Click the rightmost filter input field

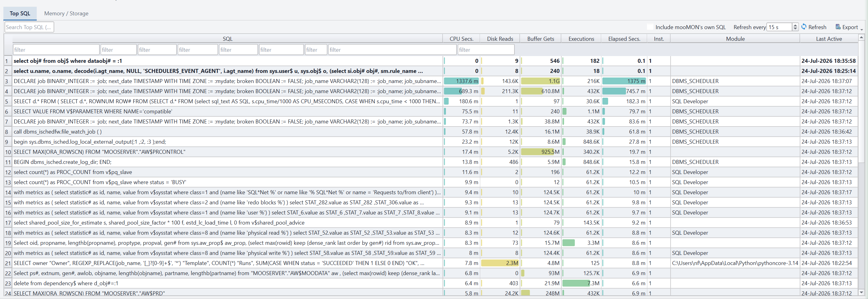pos(486,50)
